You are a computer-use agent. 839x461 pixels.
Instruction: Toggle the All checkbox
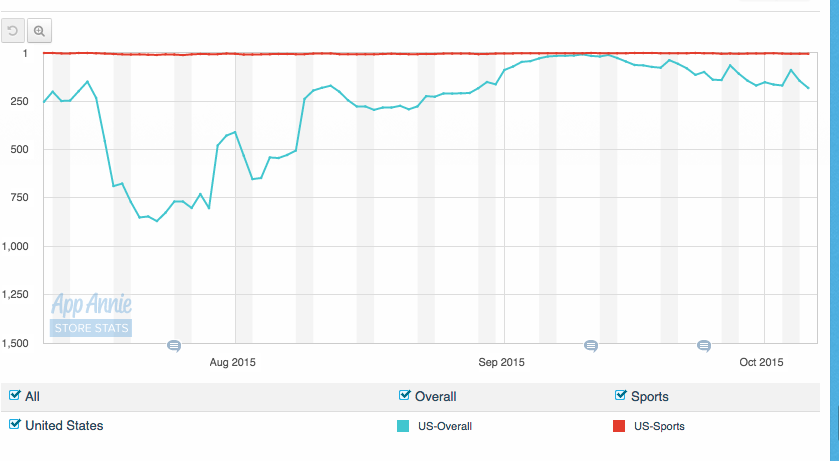(x=15, y=396)
